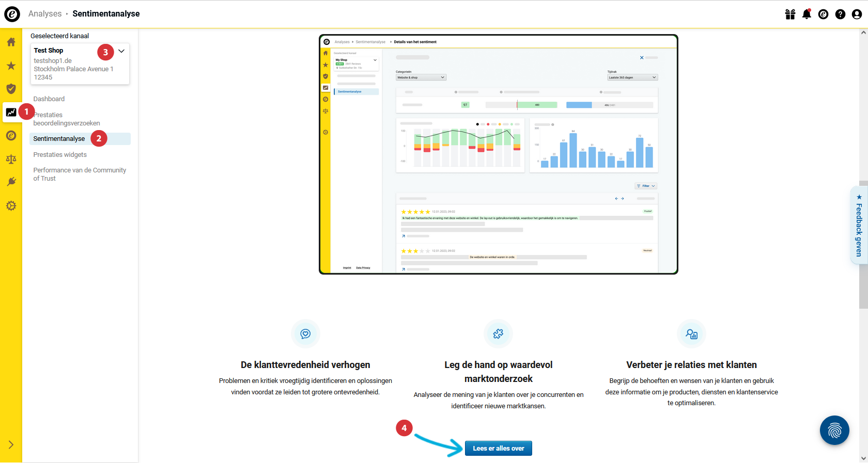Open the notifications bell icon
This screenshot has width=868, height=463.
pyautogui.click(x=807, y=14)
